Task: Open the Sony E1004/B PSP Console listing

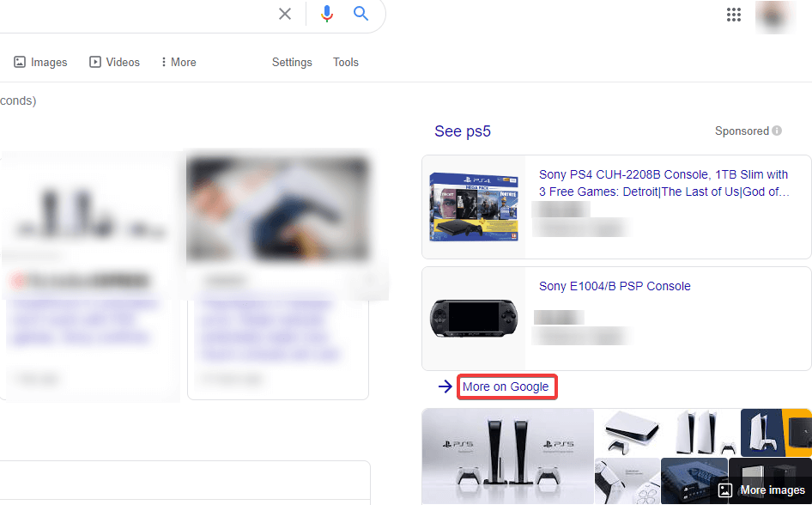Action: (615, 286)
